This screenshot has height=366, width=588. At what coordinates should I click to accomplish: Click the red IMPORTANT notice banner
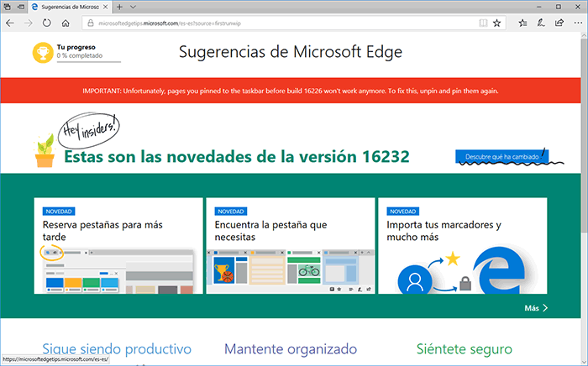coord(291,91)
